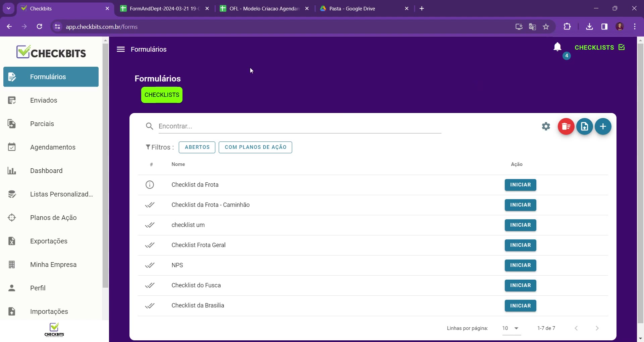Open browser extensions icon

pos(567,26)
